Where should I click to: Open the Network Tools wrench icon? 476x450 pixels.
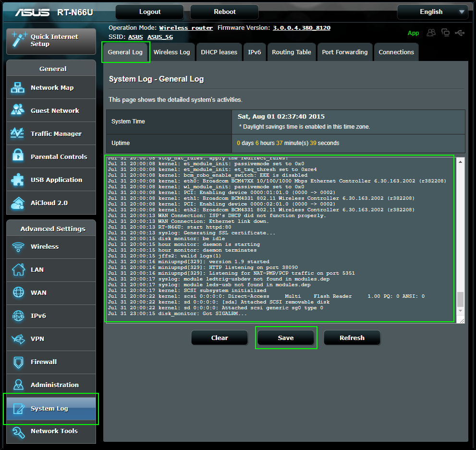coord(18,432)
